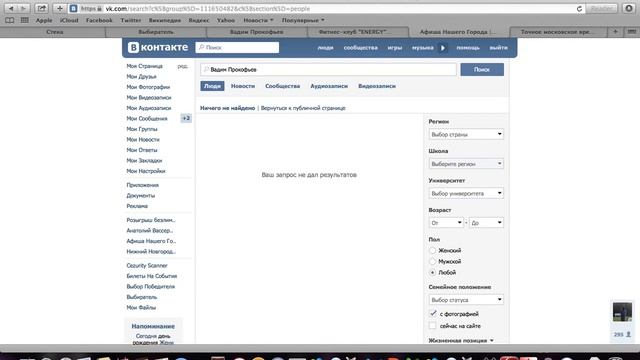Viewport: 640px width, 360px height.
Task: Switch to the Фитнес-клуб ENERGY browser tab
Action: point(358,31)
